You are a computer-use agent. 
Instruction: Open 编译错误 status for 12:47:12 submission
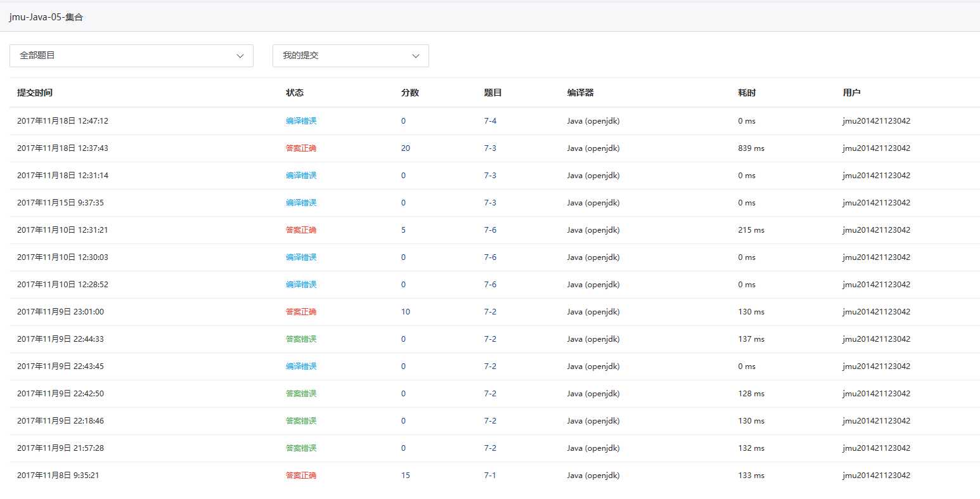click(301, 121)
